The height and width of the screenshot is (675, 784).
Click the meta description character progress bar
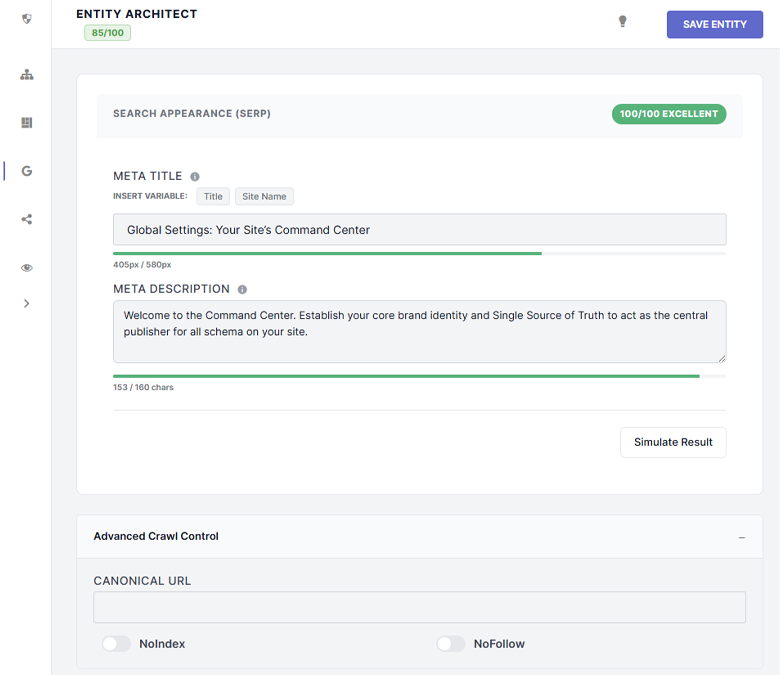point(420,376)
